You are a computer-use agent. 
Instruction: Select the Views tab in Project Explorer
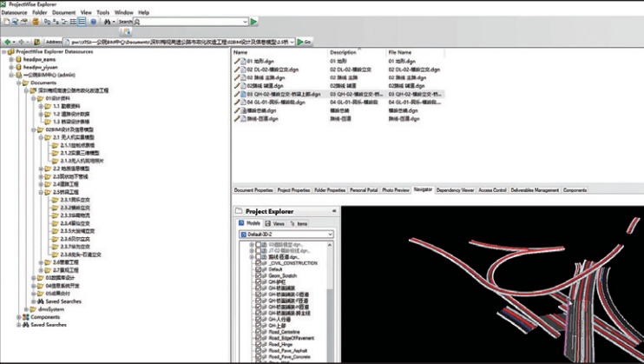[x=275, y=224]
